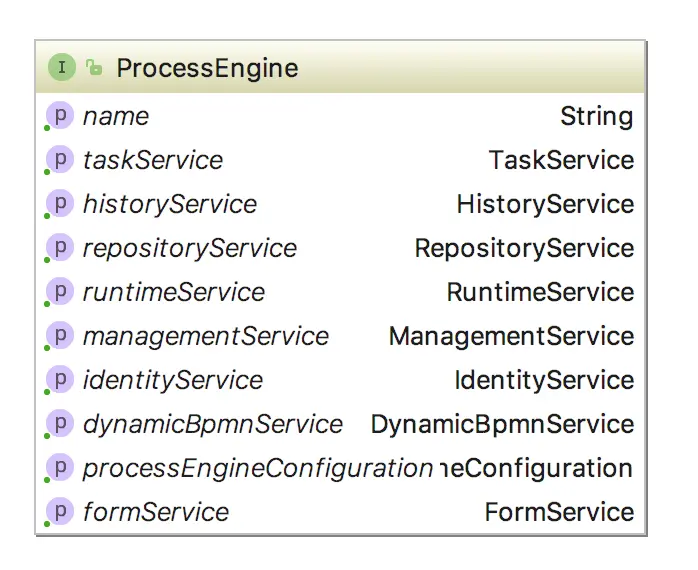Click the property icon beside formService
698x570 pixels.
[60, 512]
